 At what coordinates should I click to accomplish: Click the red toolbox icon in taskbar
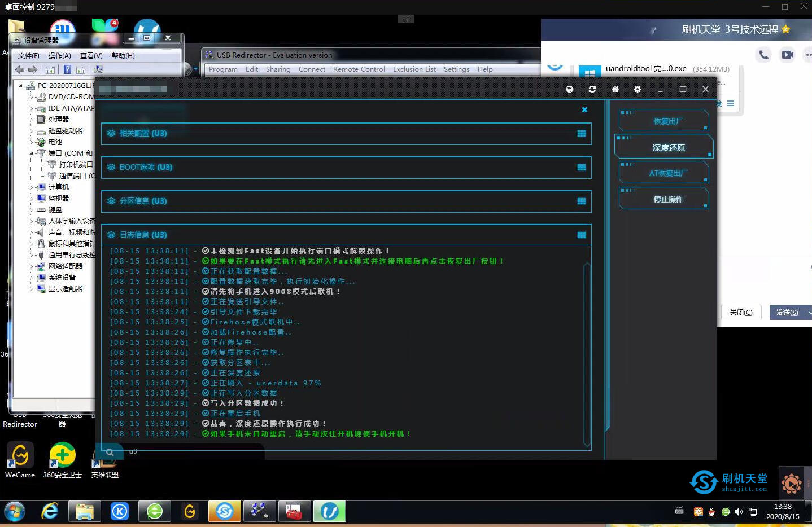pyautogui.click(x=294, y=511)
